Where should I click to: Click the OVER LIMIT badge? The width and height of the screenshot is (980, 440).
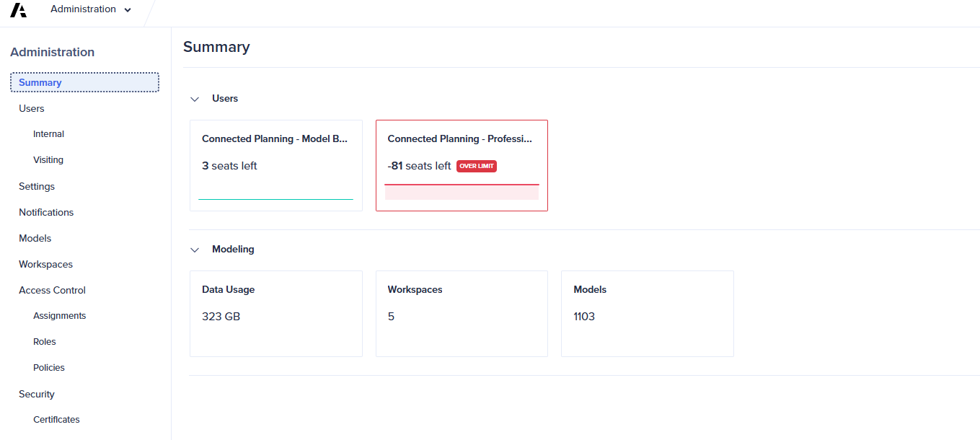coord(477,166)
